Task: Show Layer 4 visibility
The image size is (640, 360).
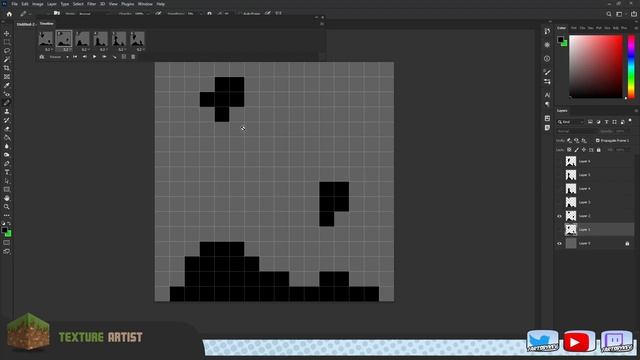Action: pyautogui.click(x=559, y=189)
